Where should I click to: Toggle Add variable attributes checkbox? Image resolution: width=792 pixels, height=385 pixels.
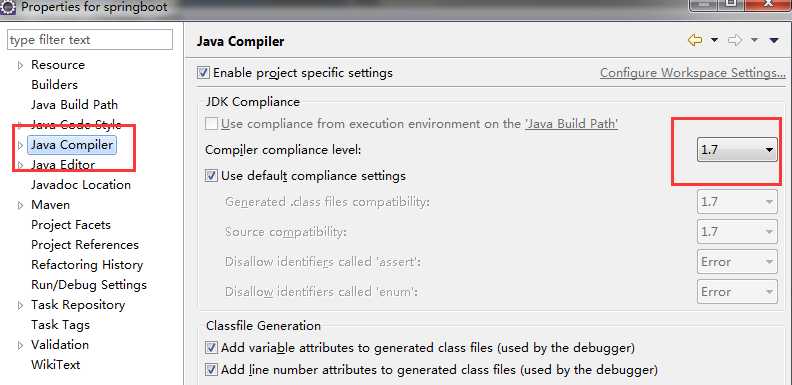point(211,348)
